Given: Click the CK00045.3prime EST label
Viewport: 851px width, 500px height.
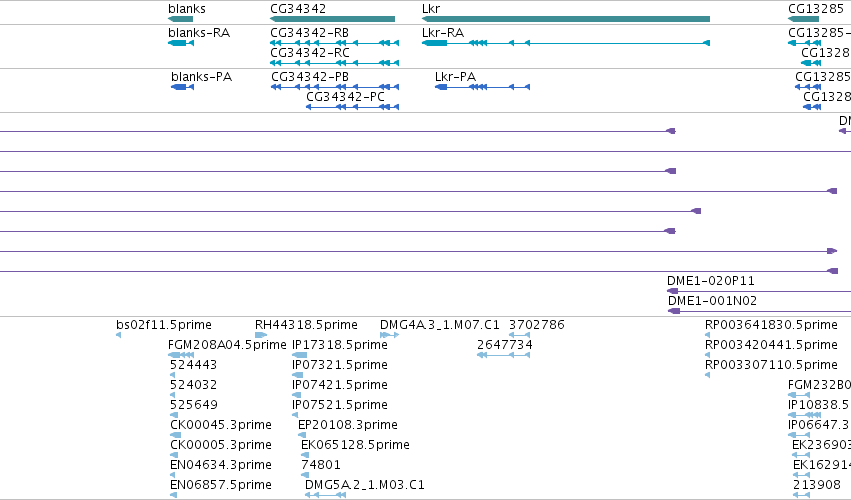Looking at the screenshot, I should (220, 425).
